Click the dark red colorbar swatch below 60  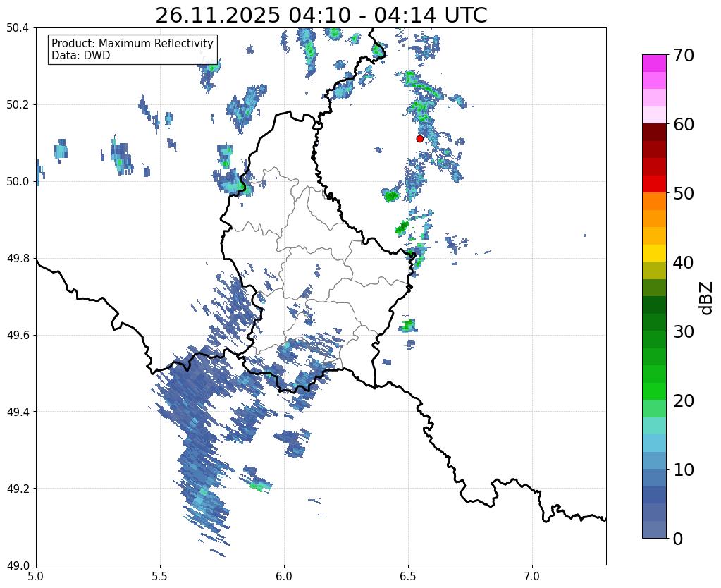tap(654, 133)
